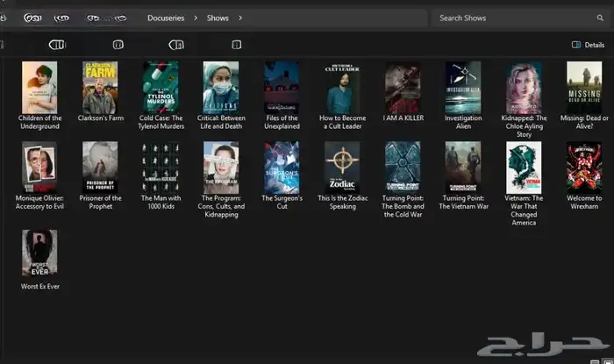Open the Worst Ex Ever folder
The height and width of the screenshot is (364, 614).
[x=39, y=260]
